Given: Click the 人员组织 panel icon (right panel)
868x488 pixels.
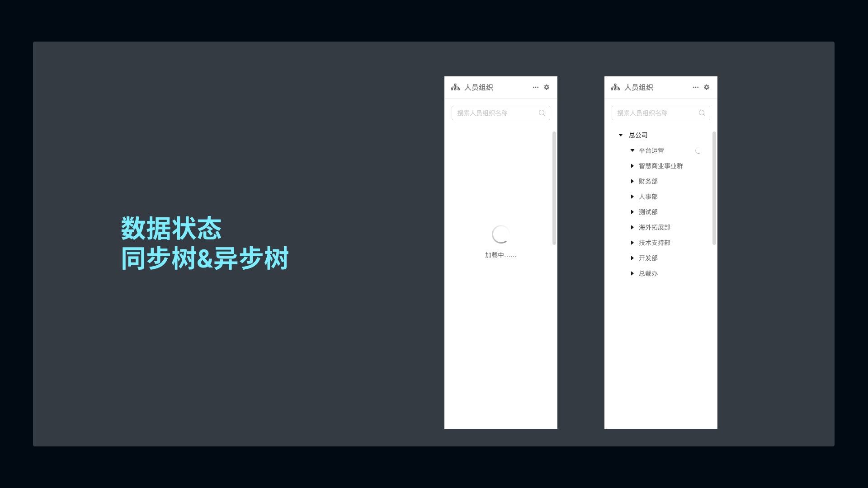Looking at the screenshot, I should (615, 87).
